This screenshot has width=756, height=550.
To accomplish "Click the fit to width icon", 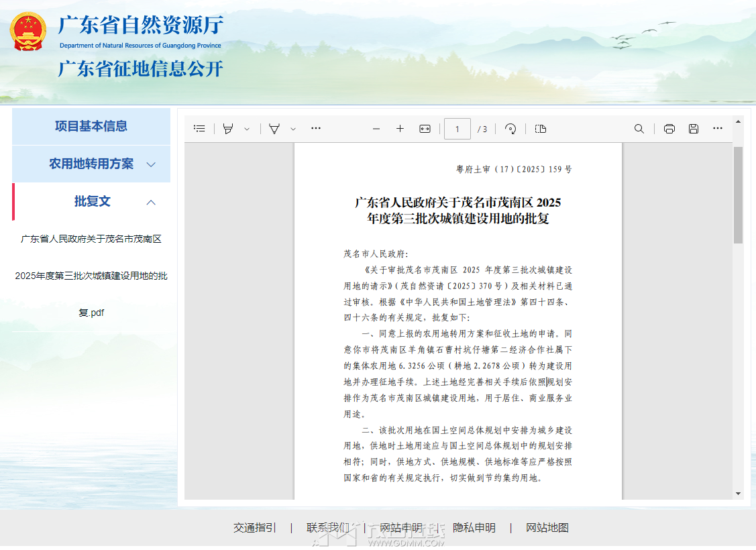I will 425,129.
